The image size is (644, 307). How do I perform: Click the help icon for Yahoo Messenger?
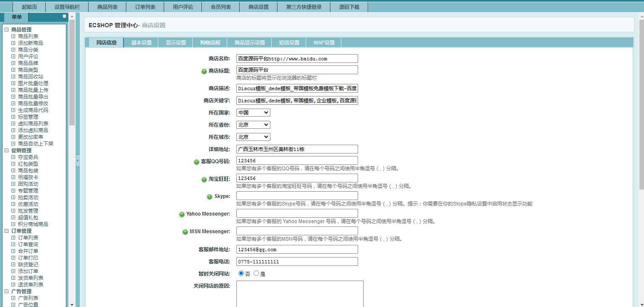[x=182, y=214]
